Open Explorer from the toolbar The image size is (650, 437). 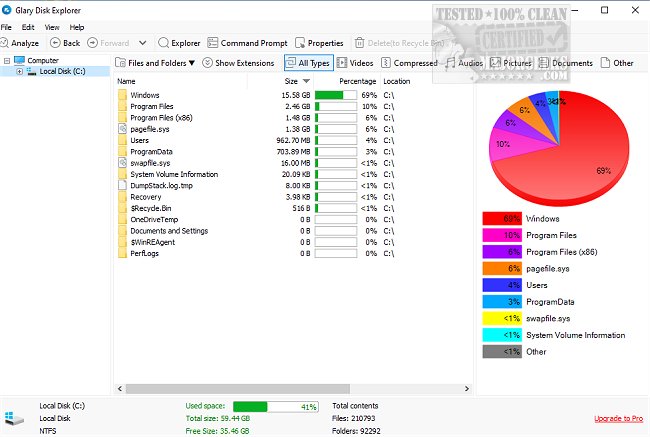[179, 43]
